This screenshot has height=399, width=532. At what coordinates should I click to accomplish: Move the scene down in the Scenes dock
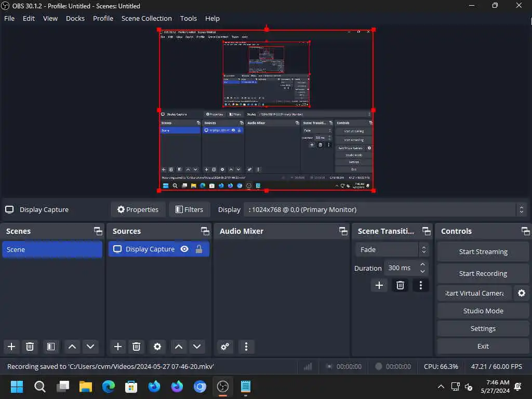tap(90, 347)
